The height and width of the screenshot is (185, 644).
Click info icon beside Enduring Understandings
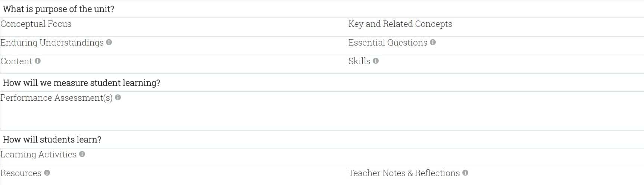click(x=109, y=43)
